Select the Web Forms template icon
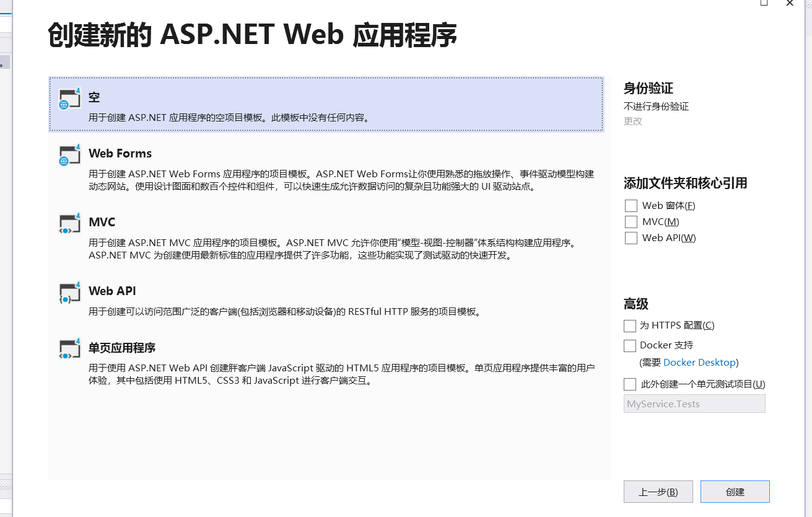The width and height of the screenshot is (812, 517). 69,155
